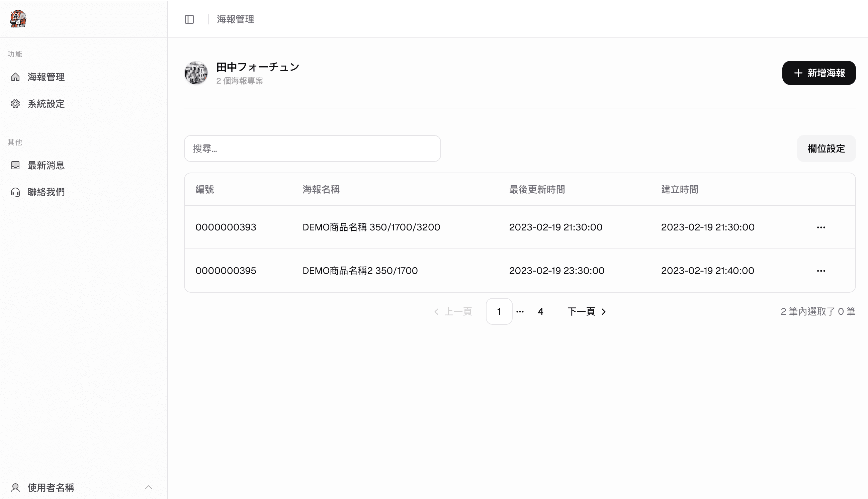This screenshot has height=499, width=868.
Task: Click the gear icon beside 系統設定
Action: (x=15, y=103)
